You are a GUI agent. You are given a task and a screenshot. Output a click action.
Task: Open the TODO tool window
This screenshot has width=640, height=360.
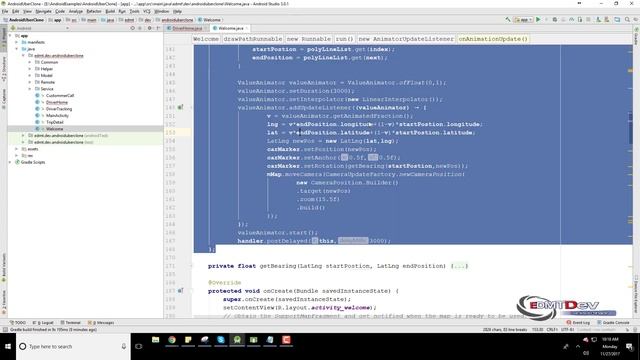pos(17,322)
